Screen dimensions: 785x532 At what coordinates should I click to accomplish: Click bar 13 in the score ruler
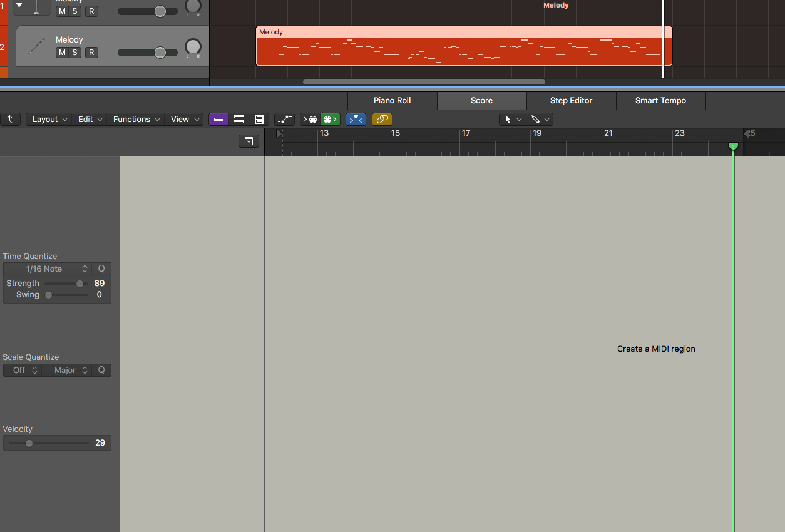[324, 133]
